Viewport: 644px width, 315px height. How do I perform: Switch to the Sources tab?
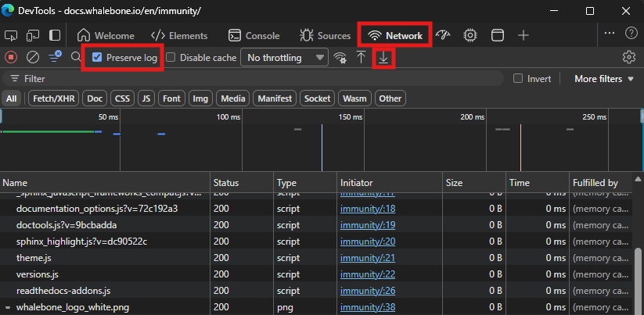pyautogui.click(x=325, y=36)
